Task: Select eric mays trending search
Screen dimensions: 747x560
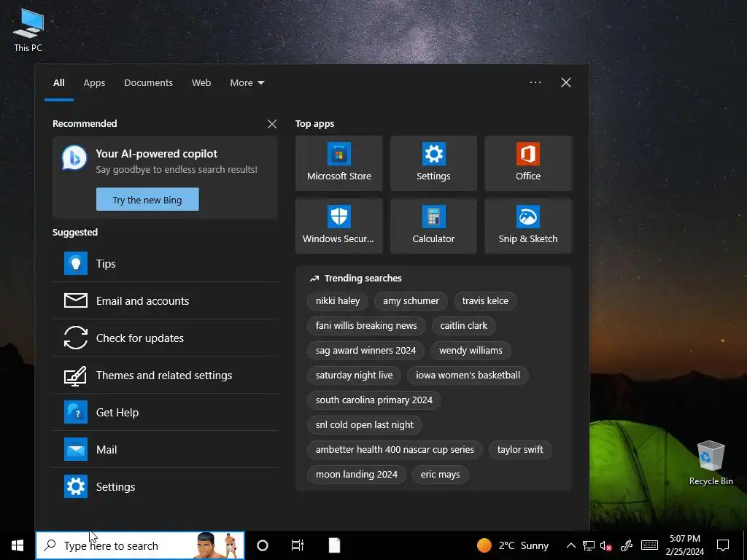Action: coord(440,474)
